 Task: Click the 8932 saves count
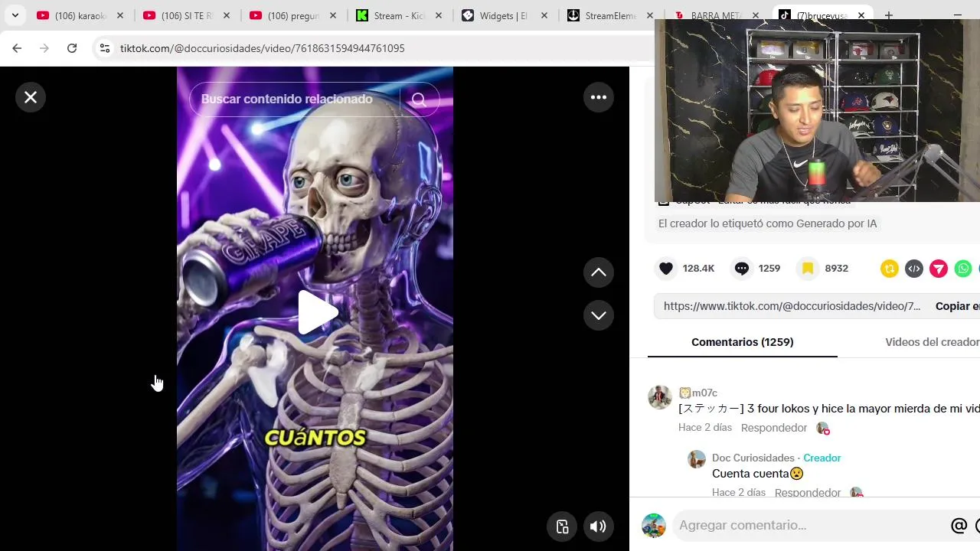837,269
